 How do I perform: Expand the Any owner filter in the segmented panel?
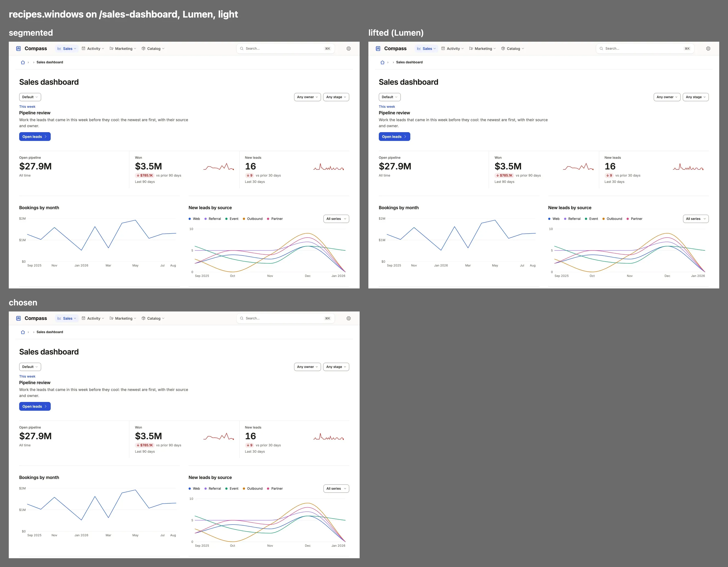pos(307,97)
